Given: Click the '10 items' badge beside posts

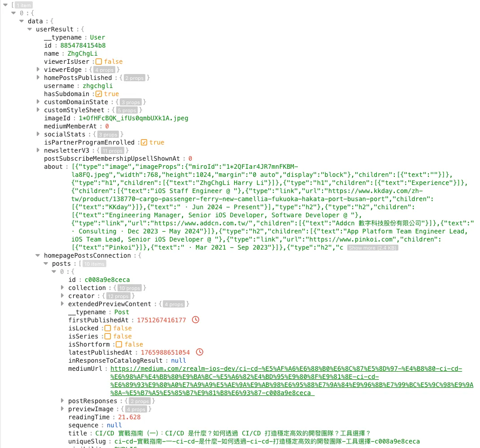Looking at the screenshot, I should tap(94, 264).
